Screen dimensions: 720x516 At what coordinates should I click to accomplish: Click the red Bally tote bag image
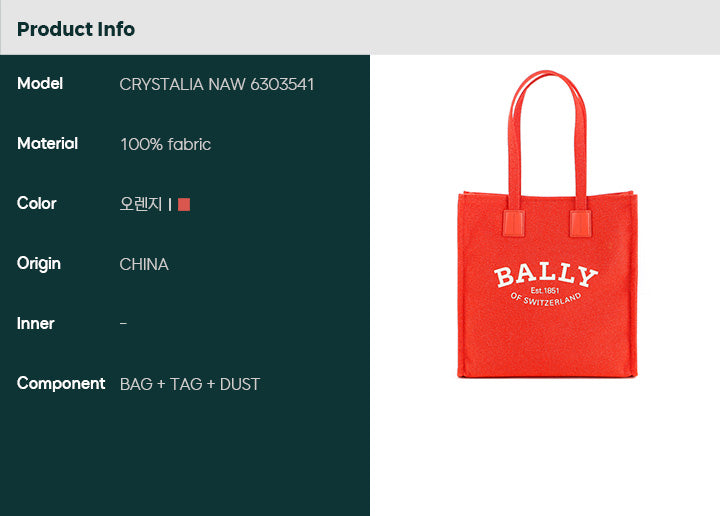tap(547, 224)
